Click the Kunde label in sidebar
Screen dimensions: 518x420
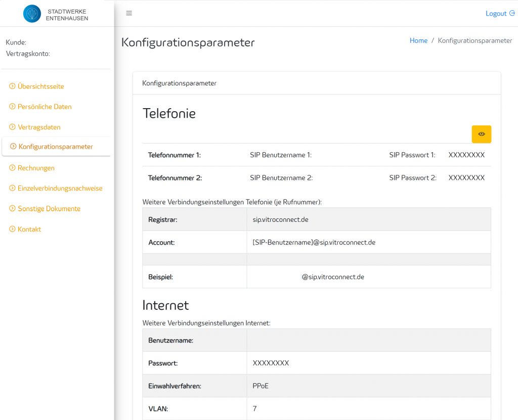(16, 42)
